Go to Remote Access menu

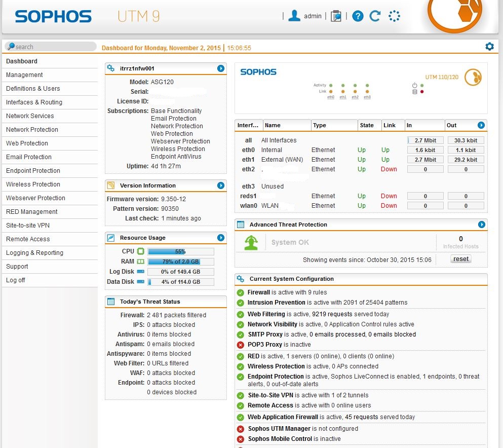[50, 239]
